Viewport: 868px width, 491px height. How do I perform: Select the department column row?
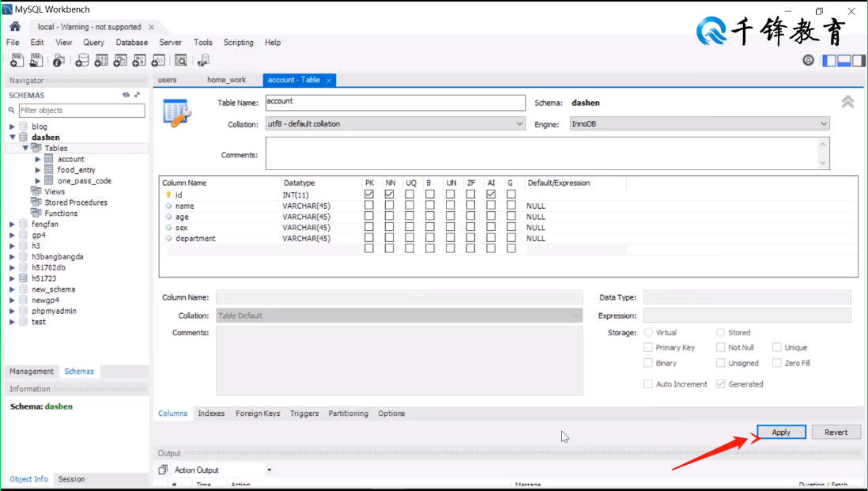(393, 239)
